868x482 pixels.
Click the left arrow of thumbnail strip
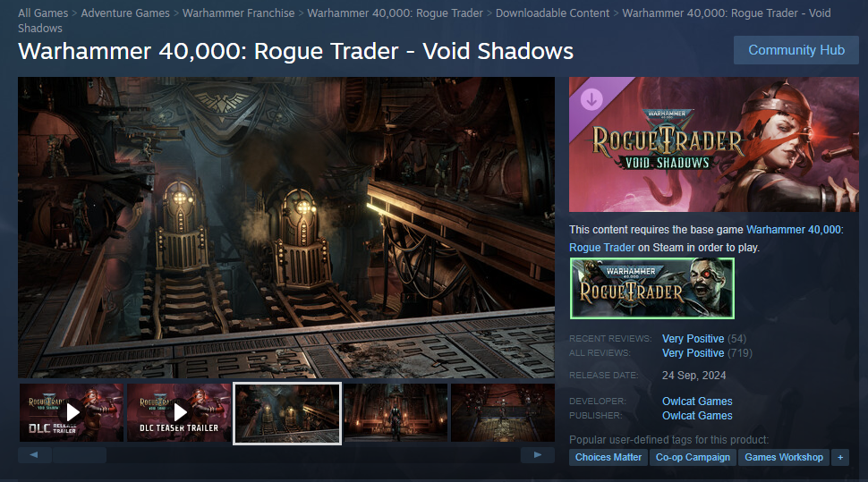coord(34,455)
